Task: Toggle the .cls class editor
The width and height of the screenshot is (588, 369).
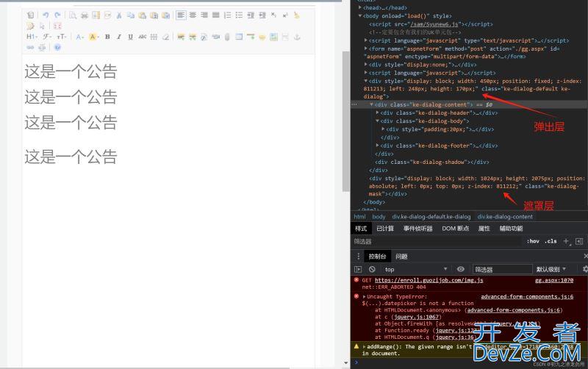Action: 551,241
